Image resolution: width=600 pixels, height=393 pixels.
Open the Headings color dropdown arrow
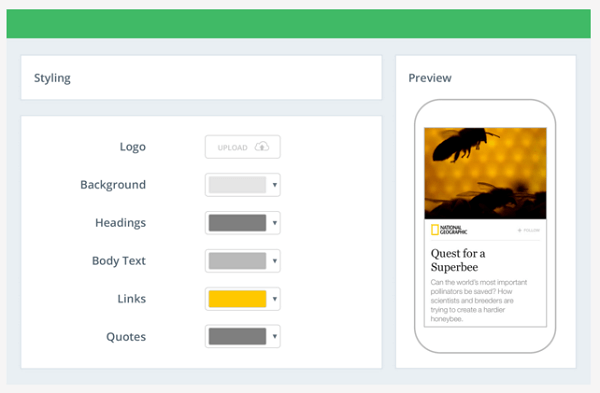pos(274,223)
